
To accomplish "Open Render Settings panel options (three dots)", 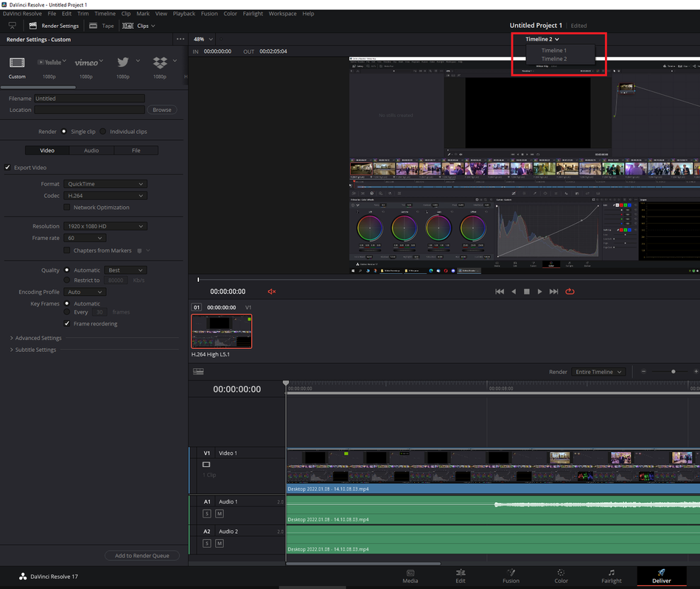I will (181, 39).
